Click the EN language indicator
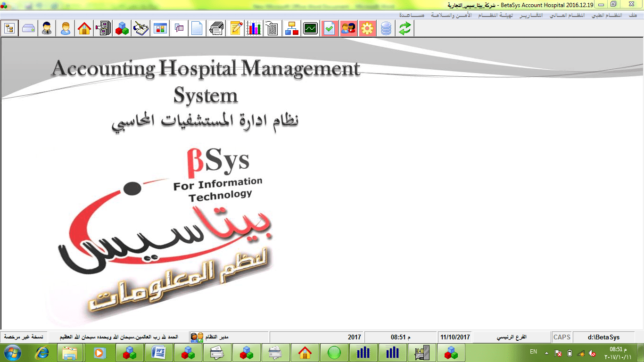644x362 pixels. 533,352
